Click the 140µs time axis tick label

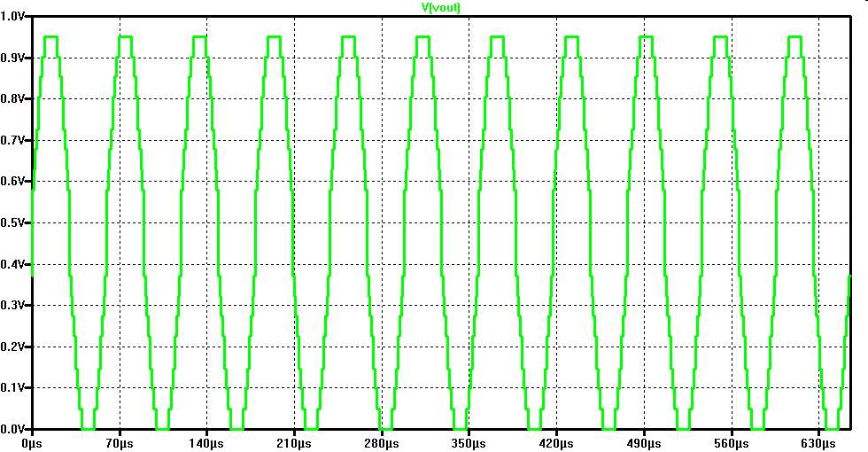click(x=206, y=442)
